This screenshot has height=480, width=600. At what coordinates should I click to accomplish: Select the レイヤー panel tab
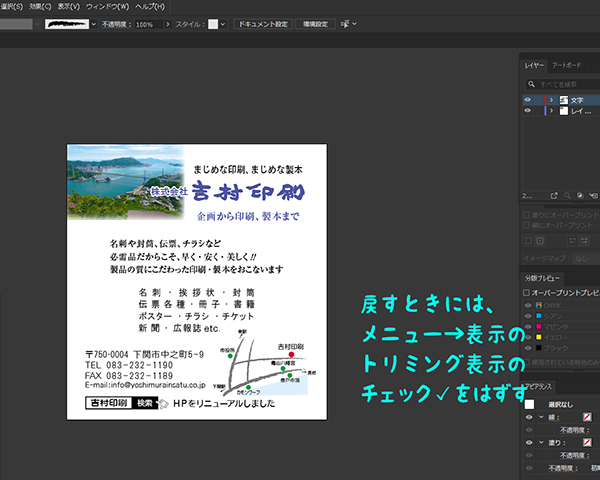click(534, 65)
